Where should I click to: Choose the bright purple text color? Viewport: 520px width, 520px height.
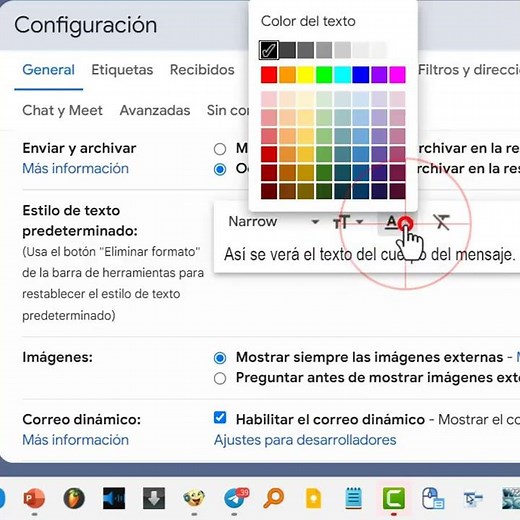point(379,74)
